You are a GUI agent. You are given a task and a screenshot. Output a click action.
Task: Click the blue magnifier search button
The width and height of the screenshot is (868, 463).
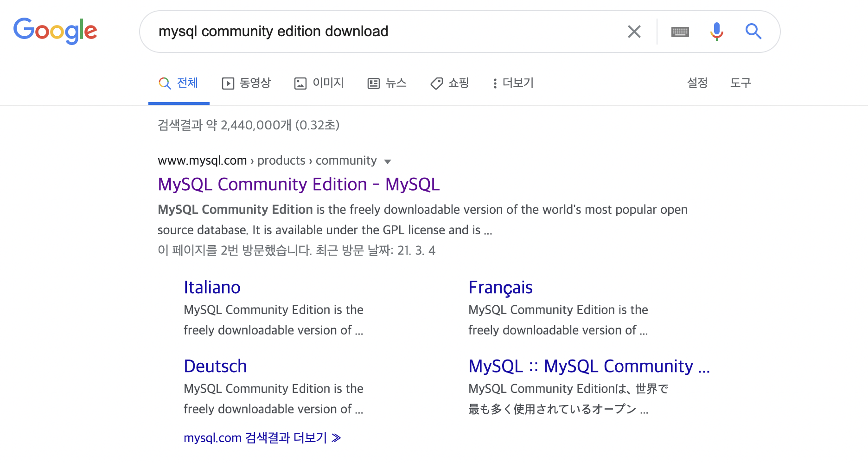coord(753,32)
